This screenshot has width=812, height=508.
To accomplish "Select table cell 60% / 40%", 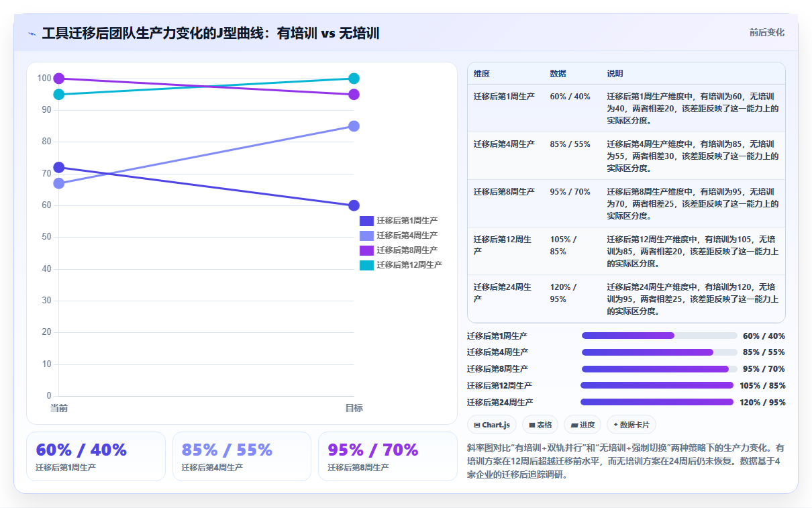I will coord(570,97).
